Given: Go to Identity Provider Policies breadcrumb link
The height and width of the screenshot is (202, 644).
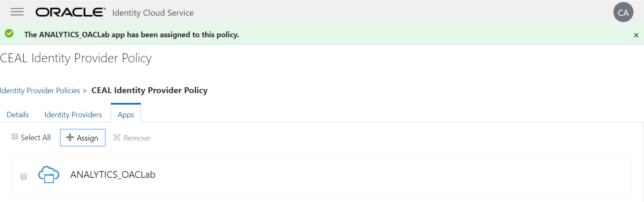Looking at the screenshot, I should pyautogui.click(x=40, y=90).
